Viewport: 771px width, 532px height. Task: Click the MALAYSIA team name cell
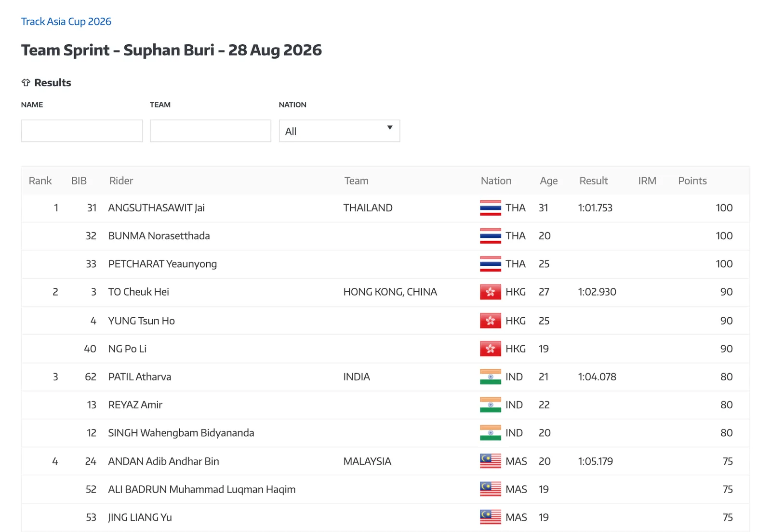(x=367, y=461)
